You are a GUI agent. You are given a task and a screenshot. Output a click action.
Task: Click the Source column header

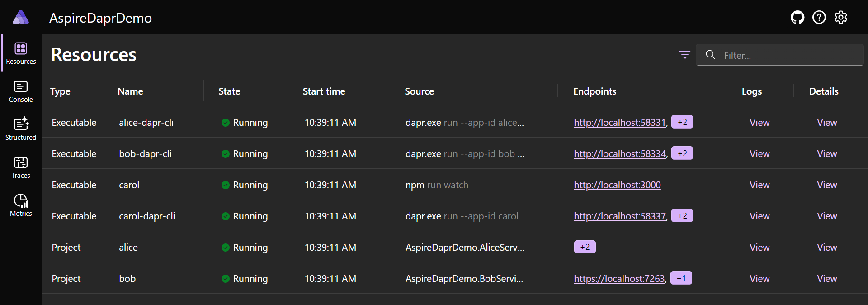tap(419, 91)
